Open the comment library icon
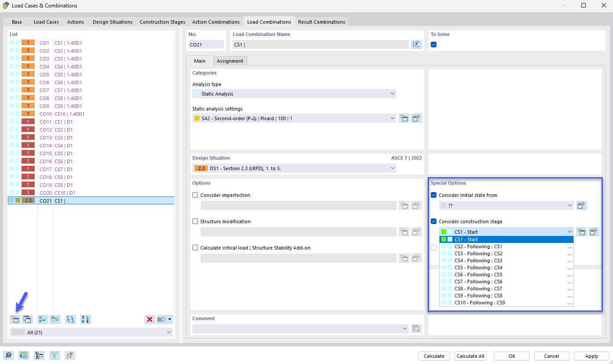613x364 pixels. pos(416,328)
